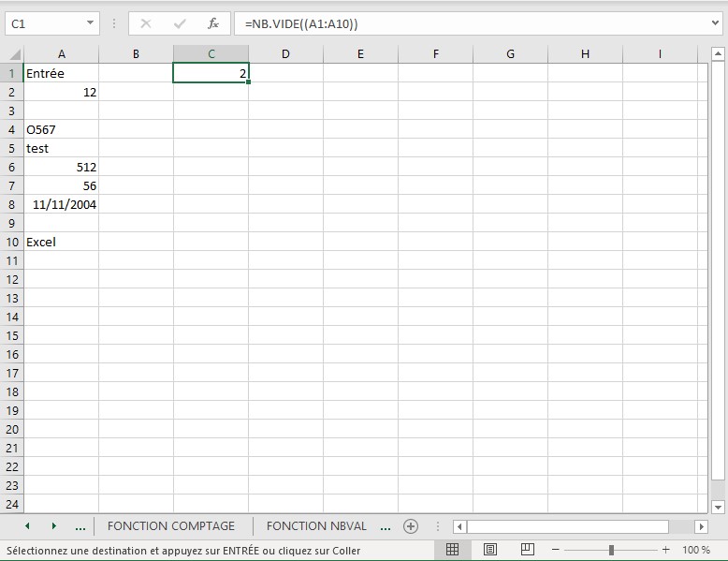Select column F header
The width and height of the screenshot is (728, 561).
pyautogui.click(x=435, y=54)
